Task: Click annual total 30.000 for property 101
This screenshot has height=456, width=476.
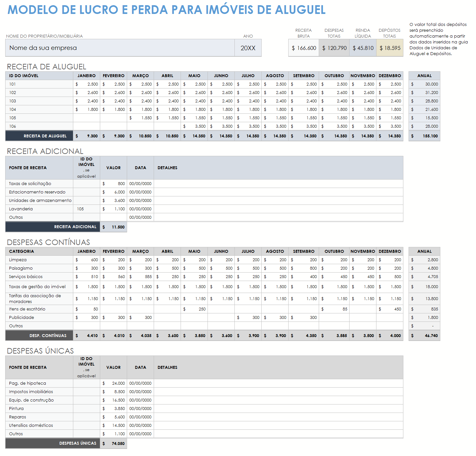Action: coord(424,84)
